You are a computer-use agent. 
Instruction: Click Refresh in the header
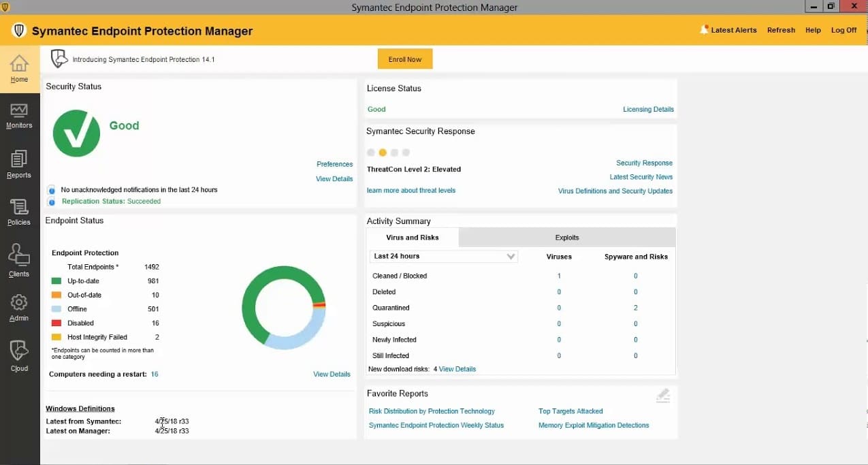781,30
